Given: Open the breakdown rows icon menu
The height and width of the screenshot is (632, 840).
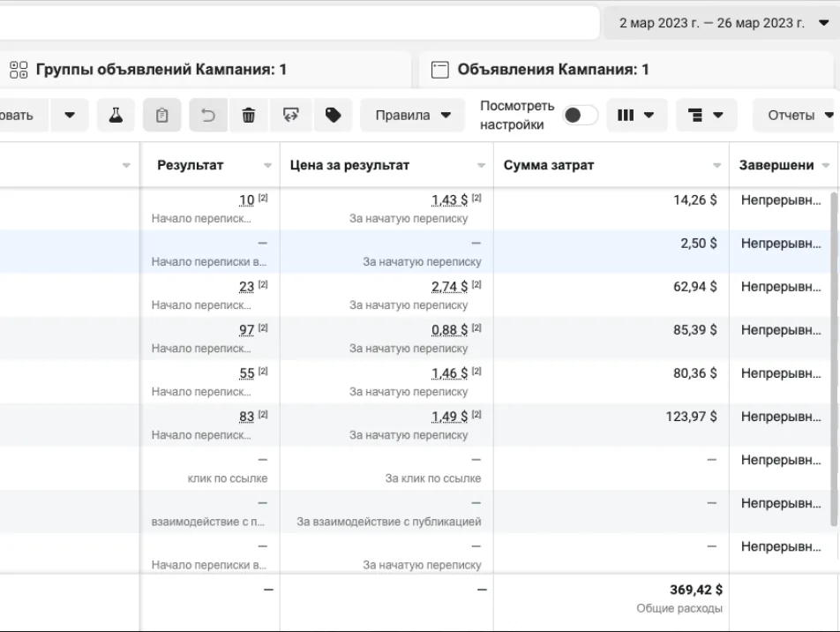Looking at the screenshot, I should [706, 115].
